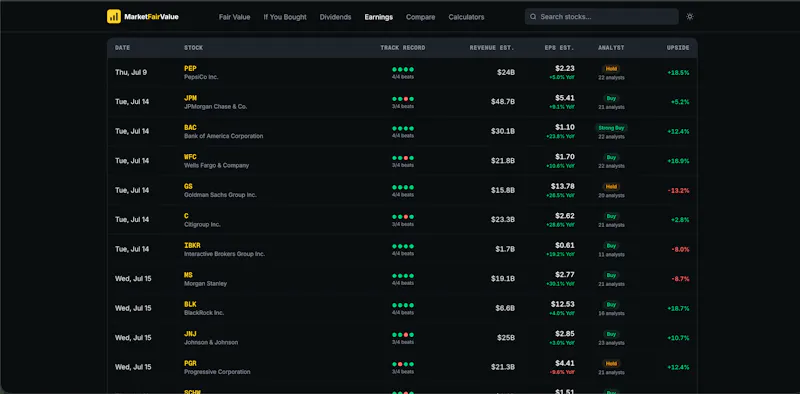Image resolution: width=800 pixels, height=394 pixels.
Task: Click the $12.53 EPS estimate for BlackRock
Action: point(562,304)
